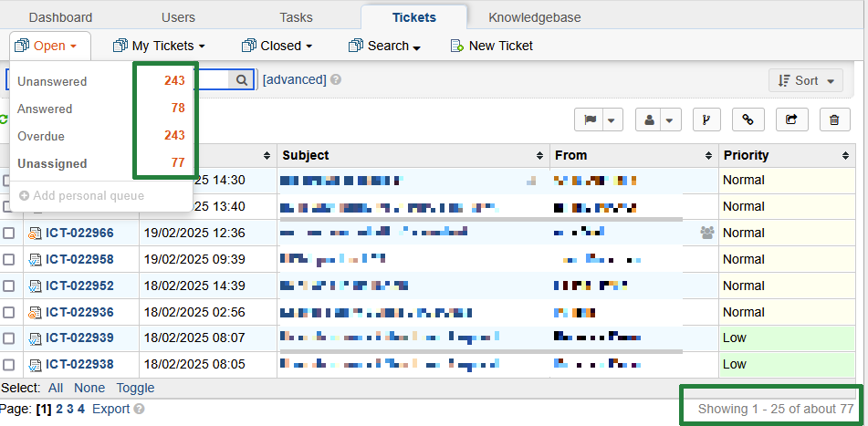
Task: Expand the Closed tickets dropdown
Action: [x=277, y=46]
